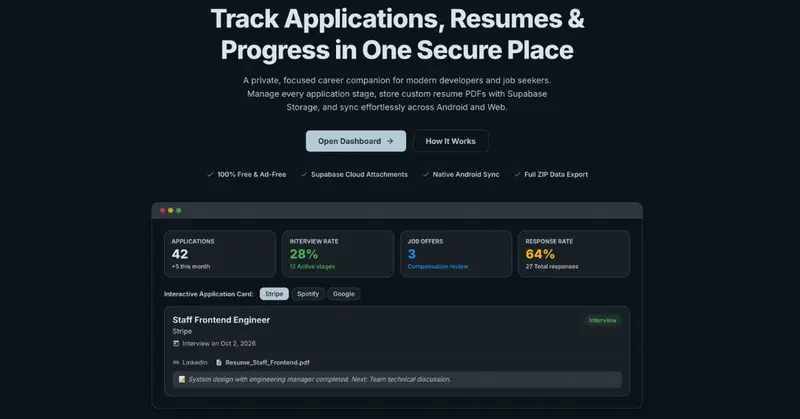This screenshot has height=419, width=800.
Task: Click the '100% Free & Ad-Free' text
Action: click(x=252, y=175)
